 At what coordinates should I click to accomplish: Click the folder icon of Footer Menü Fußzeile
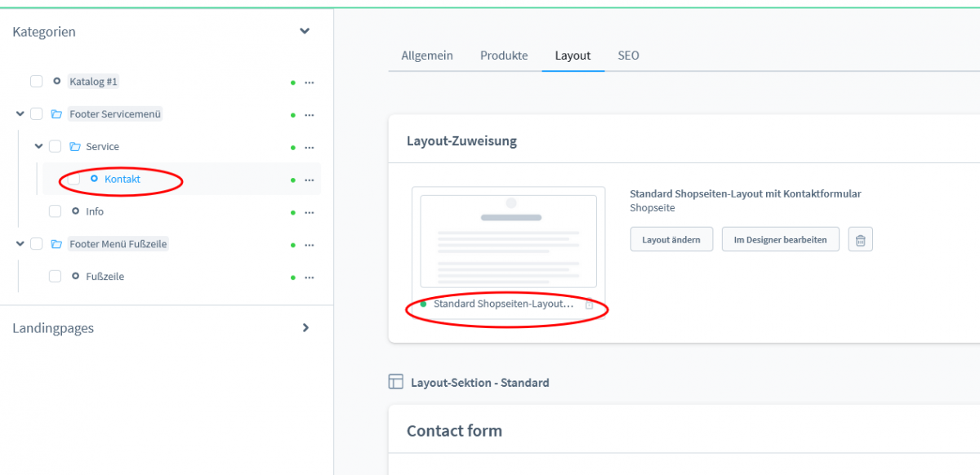click(56, 244)
